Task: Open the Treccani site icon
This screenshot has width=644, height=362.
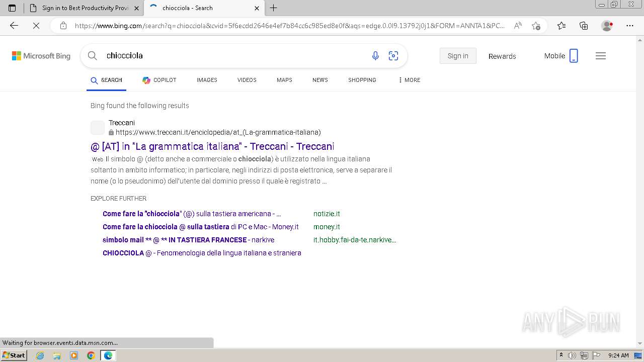Action: click(98, 128)
